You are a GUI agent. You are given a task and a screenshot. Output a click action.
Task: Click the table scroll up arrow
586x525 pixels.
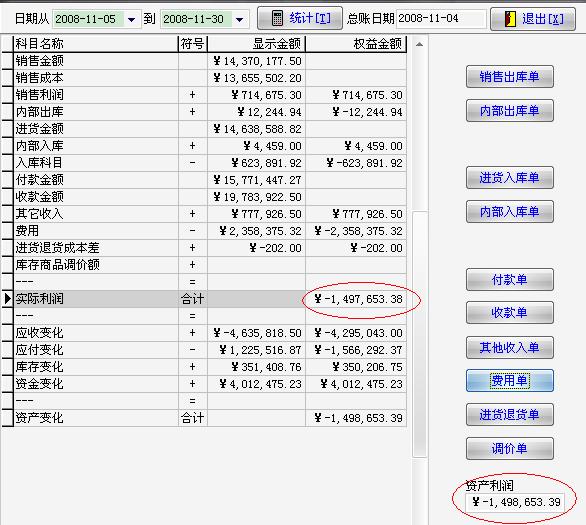419,44
